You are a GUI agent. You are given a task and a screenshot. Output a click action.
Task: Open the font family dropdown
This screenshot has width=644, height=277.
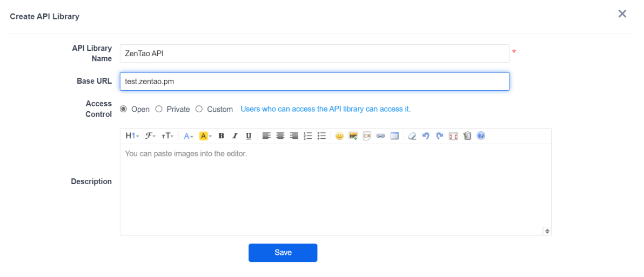(150, 136)
